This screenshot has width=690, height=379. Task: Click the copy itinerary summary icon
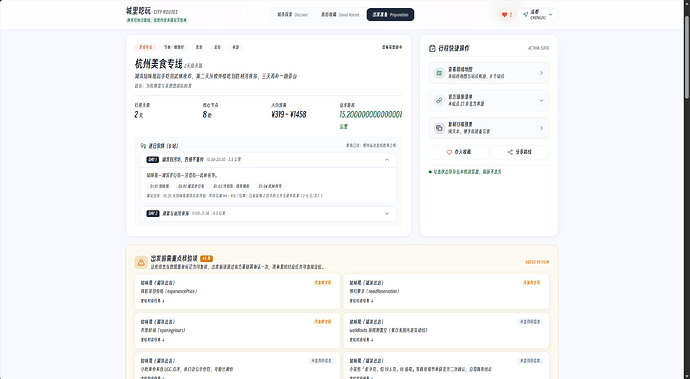tap(439, 128)
